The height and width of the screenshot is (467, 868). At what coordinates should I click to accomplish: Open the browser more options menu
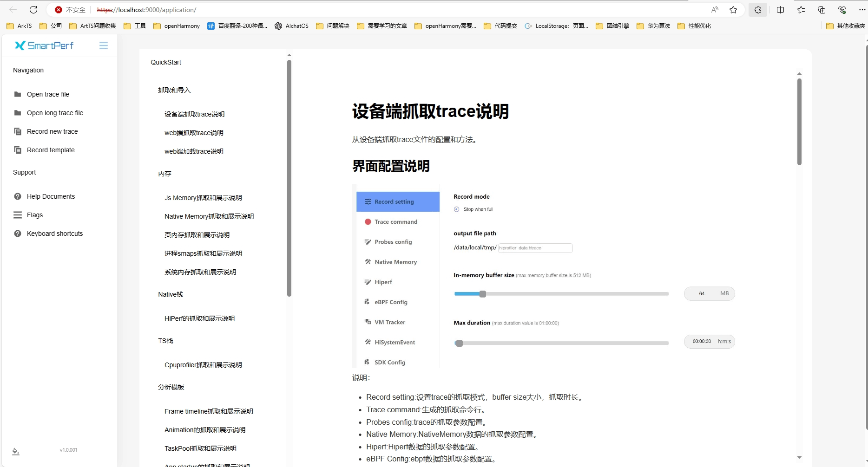pos(862,10)
